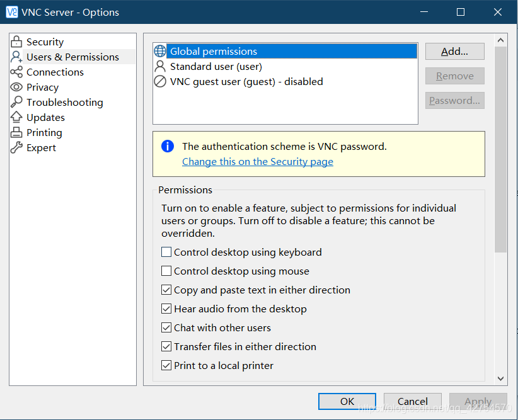Click the greyed Password... button

454,100
